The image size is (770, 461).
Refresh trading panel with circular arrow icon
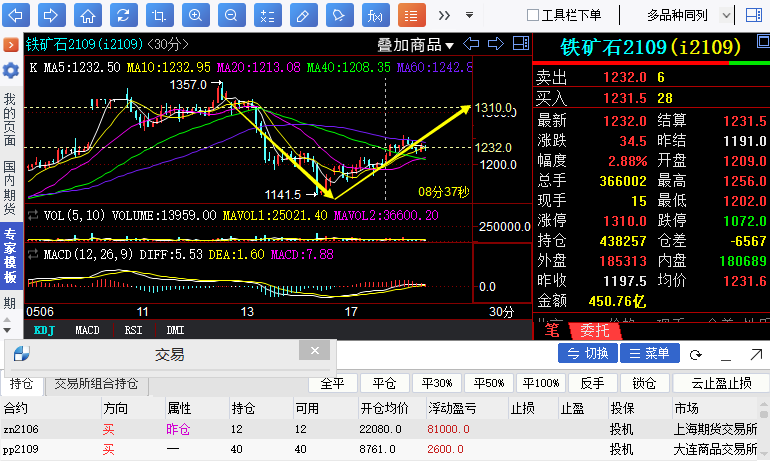(x=695, y=354)
